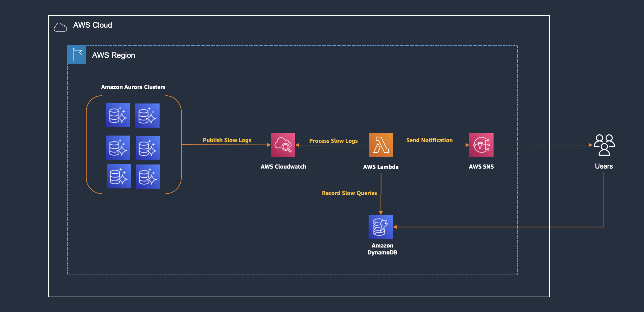Click the "AWS Cloud" label

click(x=93, y=25)
